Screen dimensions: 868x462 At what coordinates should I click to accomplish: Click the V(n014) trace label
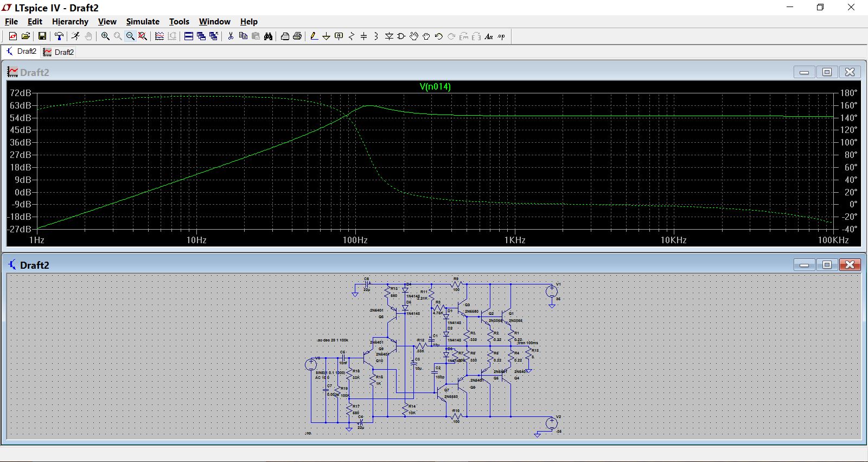(435, 86)
